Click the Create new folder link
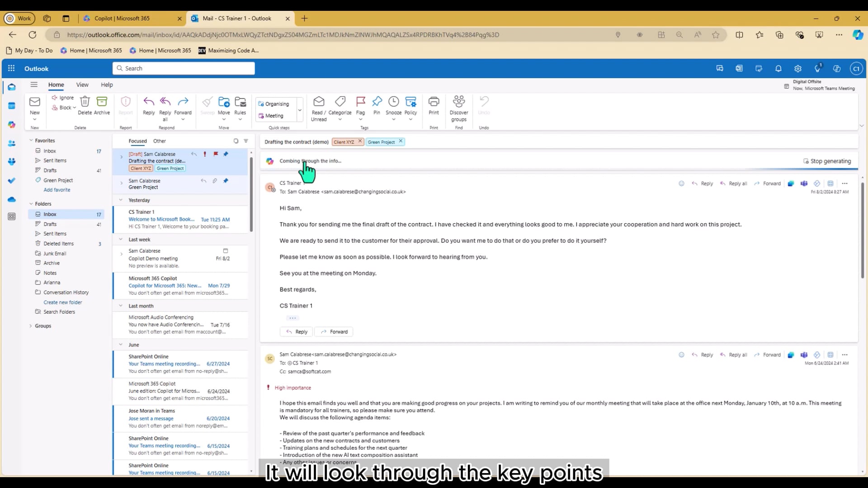Screen dimensions: 868x488 [x=62, y=302]
